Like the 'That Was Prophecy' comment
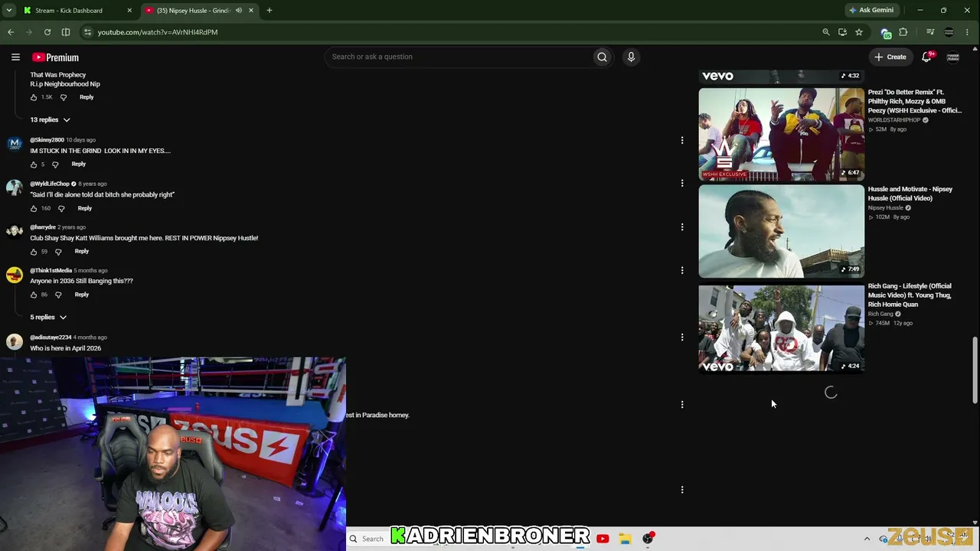The height and width of the screenshot is (551, 980). (x=34, y=97)
